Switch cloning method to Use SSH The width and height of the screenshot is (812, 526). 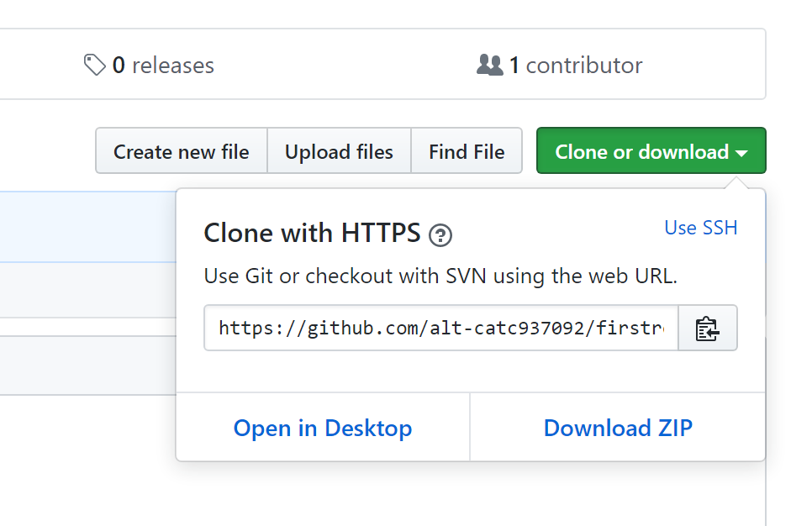pyautogui.click(x=701, y=228)
